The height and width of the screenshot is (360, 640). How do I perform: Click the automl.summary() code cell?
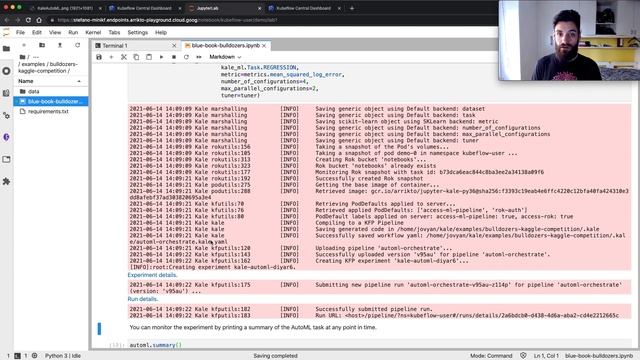(380, 345)
